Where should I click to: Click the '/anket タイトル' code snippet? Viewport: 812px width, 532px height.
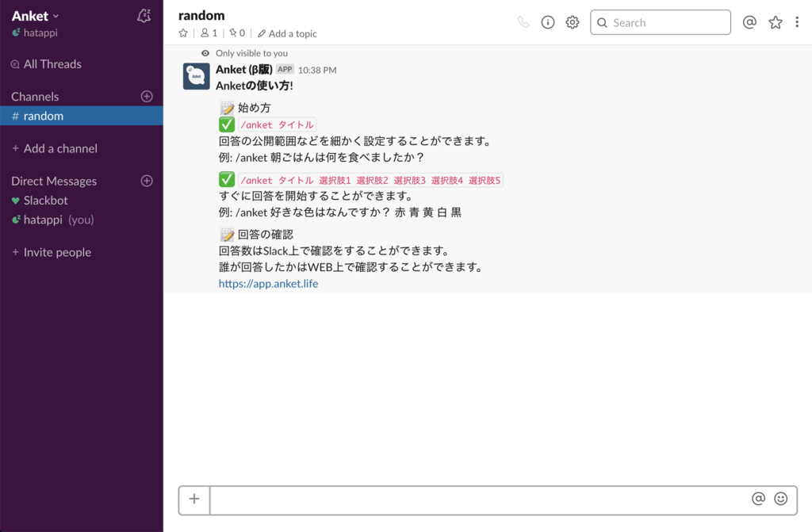click(277, 124)
